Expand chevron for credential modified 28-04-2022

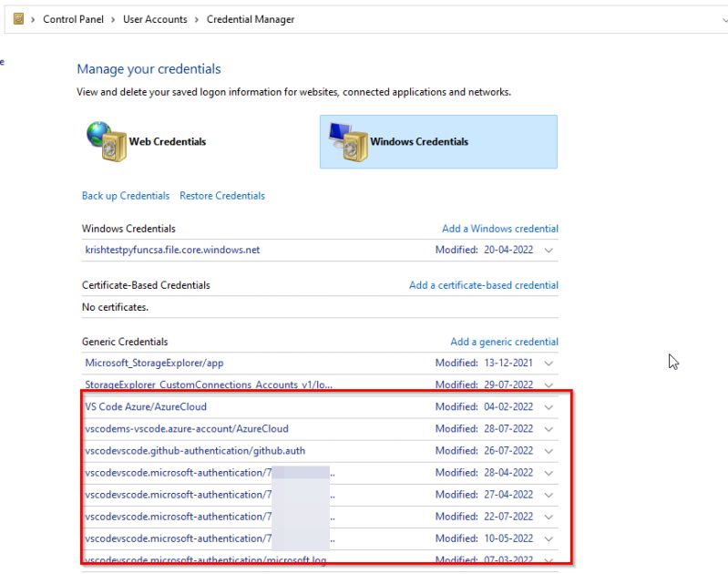coord(549,473)
